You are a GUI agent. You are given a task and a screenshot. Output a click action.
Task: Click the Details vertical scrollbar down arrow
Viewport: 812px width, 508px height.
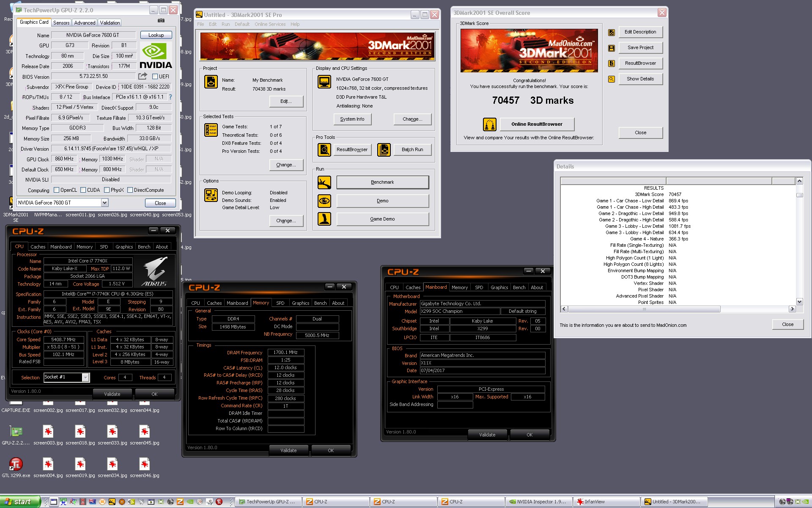coord(799,302)
